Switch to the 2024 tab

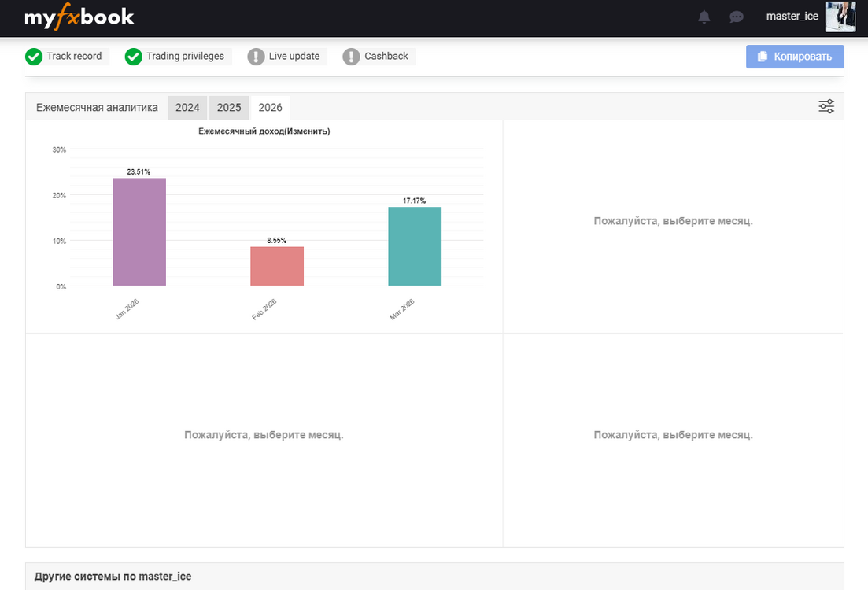187,107
